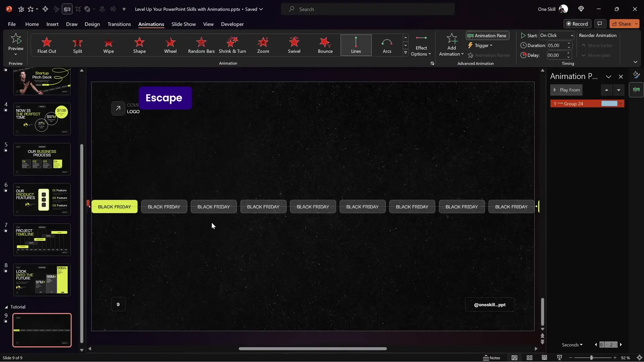This screenshot has width=644, height=362.
Task: Switch to the Transitions ribbon tab
Action: click(x=119, y=24)
